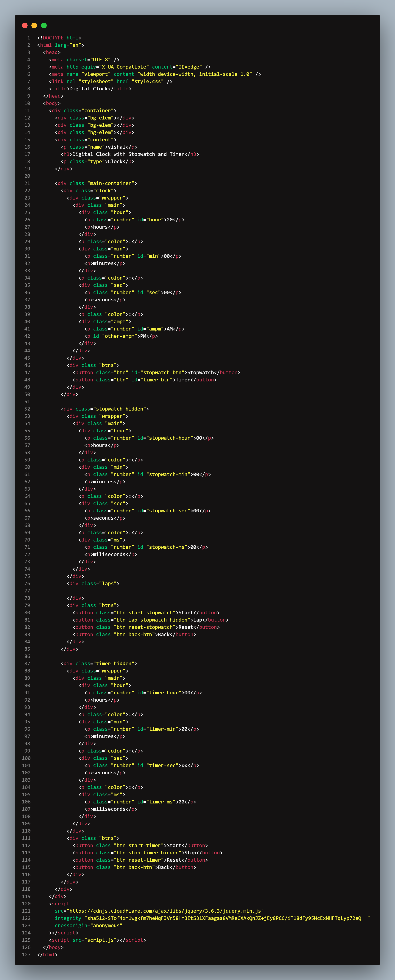Click the title text Digital Clock
Screen dimensions: 395x980
[89, 89]
